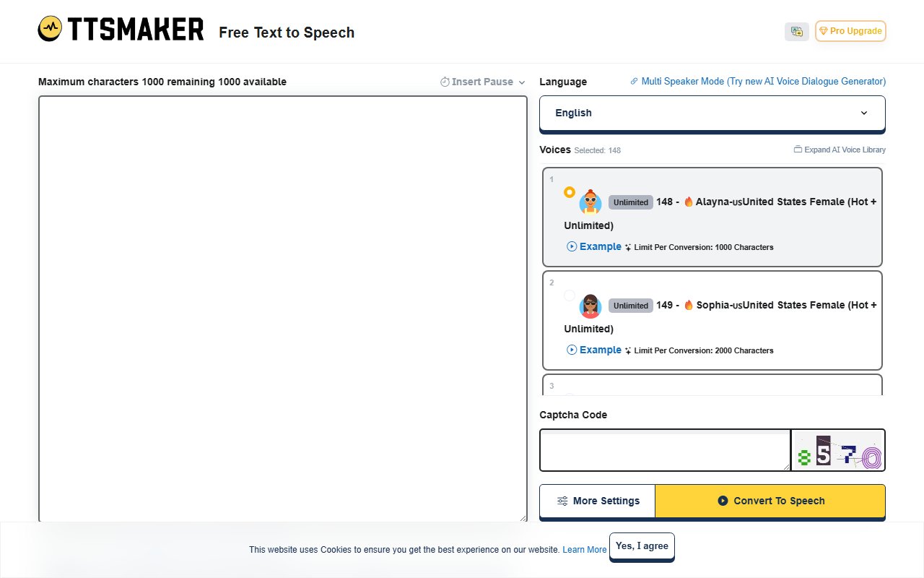The image size is (924, 578).
Task: Click the TTSMaker waveform logo icon
Action: [x=50, y=29]
